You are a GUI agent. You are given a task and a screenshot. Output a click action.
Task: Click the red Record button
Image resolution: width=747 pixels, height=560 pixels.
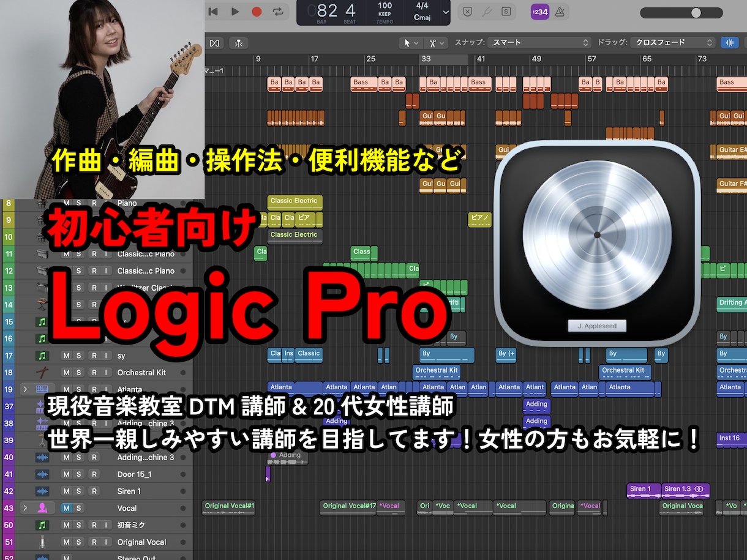[x=257, y=11]
